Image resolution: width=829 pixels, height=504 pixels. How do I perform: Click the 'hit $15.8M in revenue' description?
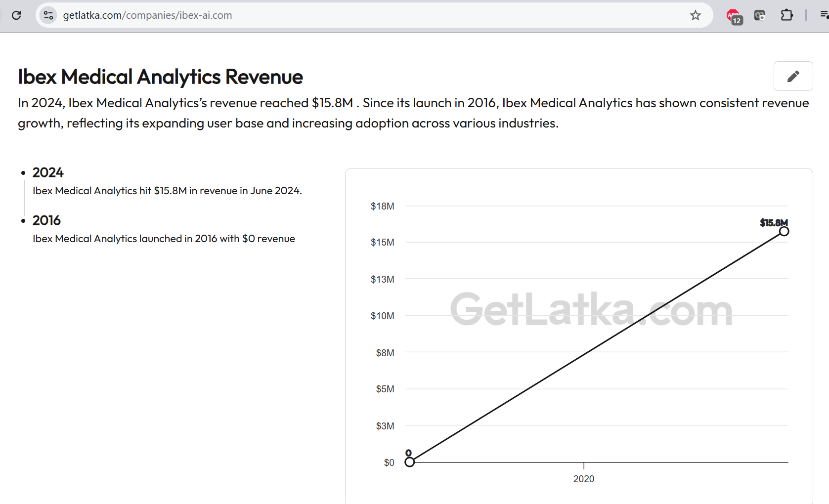point(167,191)
